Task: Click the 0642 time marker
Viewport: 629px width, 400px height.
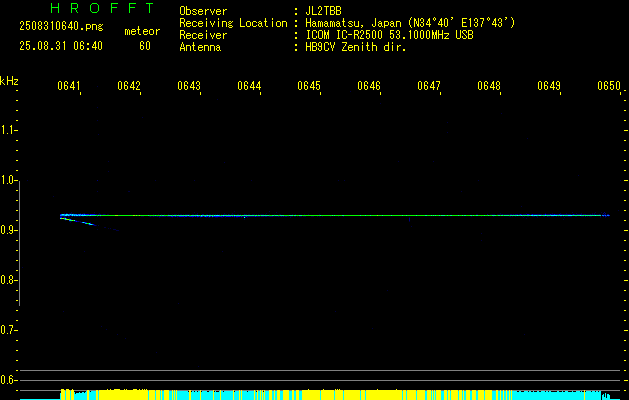Action: [129, 86]
